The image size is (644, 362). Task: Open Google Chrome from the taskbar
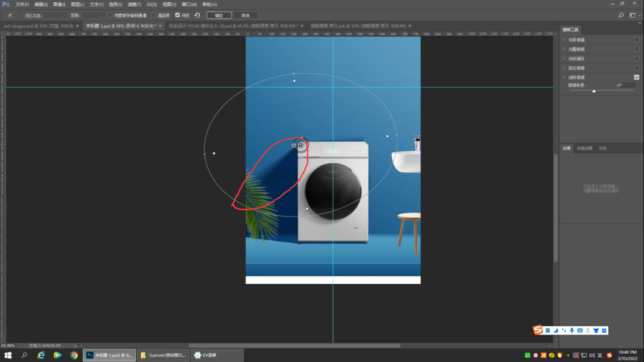pos(73,355)
